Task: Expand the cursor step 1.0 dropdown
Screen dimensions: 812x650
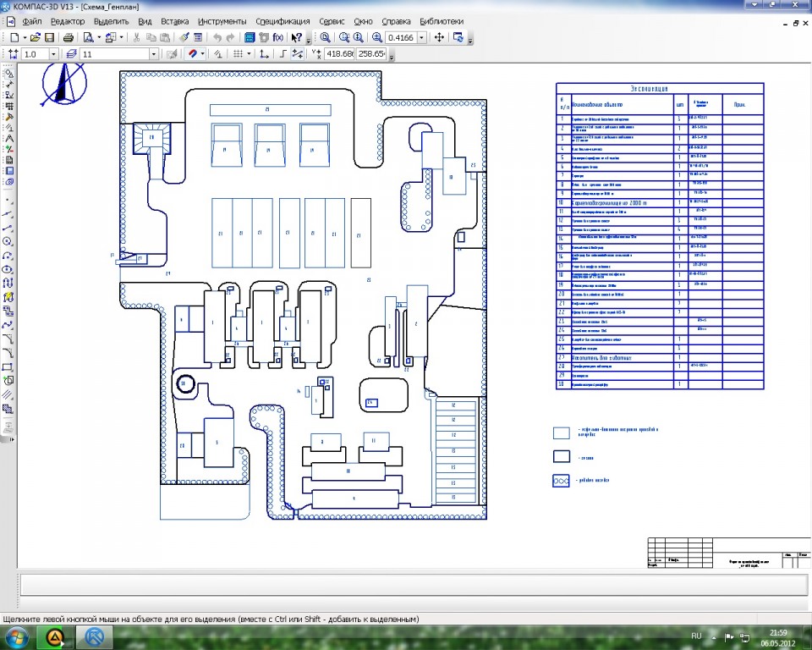Action: (53, 54)
